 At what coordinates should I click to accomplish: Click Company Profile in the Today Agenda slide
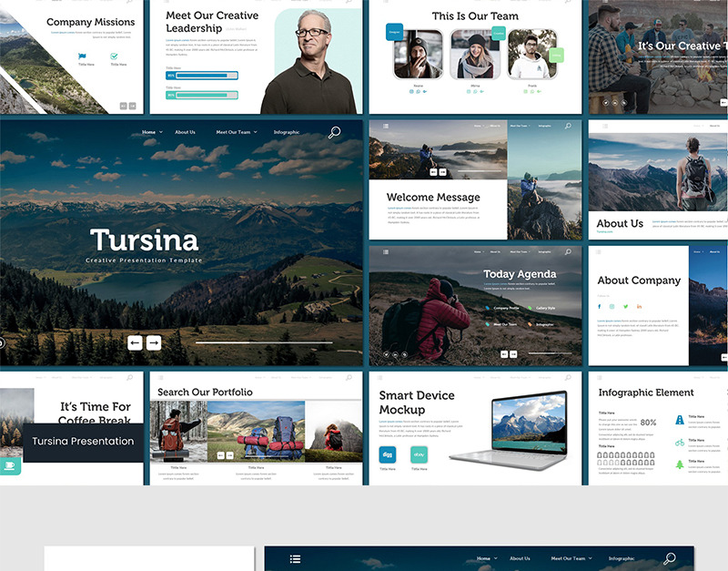pyautogui.click(x=505, y=308)
